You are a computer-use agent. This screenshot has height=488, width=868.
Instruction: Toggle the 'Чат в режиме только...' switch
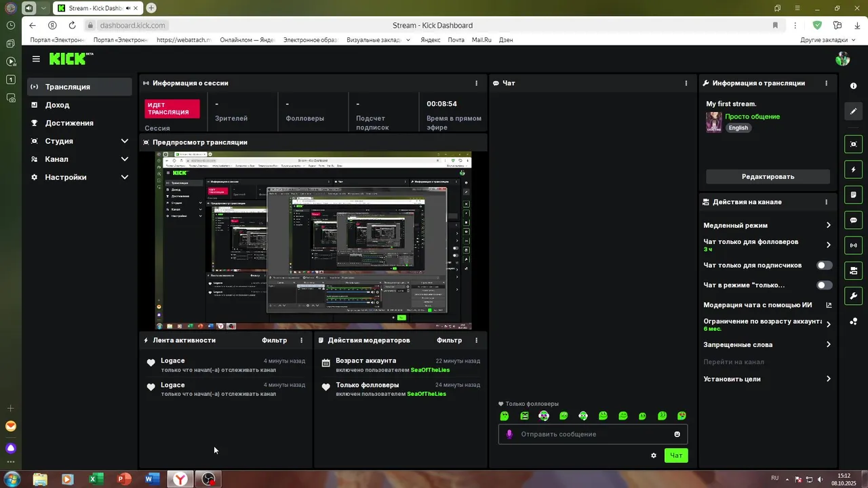pos(824,285)
